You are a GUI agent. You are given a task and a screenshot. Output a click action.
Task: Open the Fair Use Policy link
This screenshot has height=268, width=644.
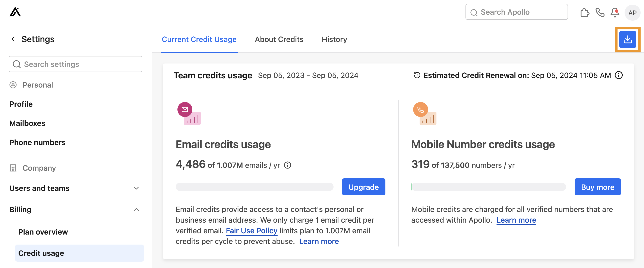coord(251,230)
